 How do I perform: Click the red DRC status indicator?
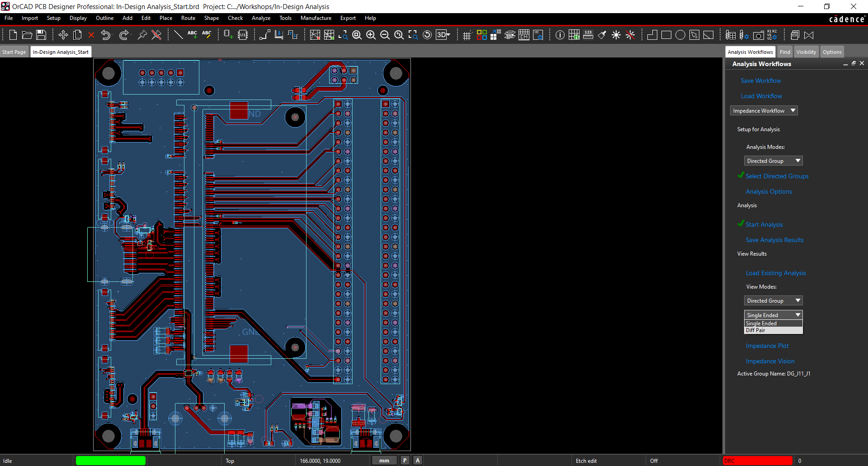tap(758, 461)
